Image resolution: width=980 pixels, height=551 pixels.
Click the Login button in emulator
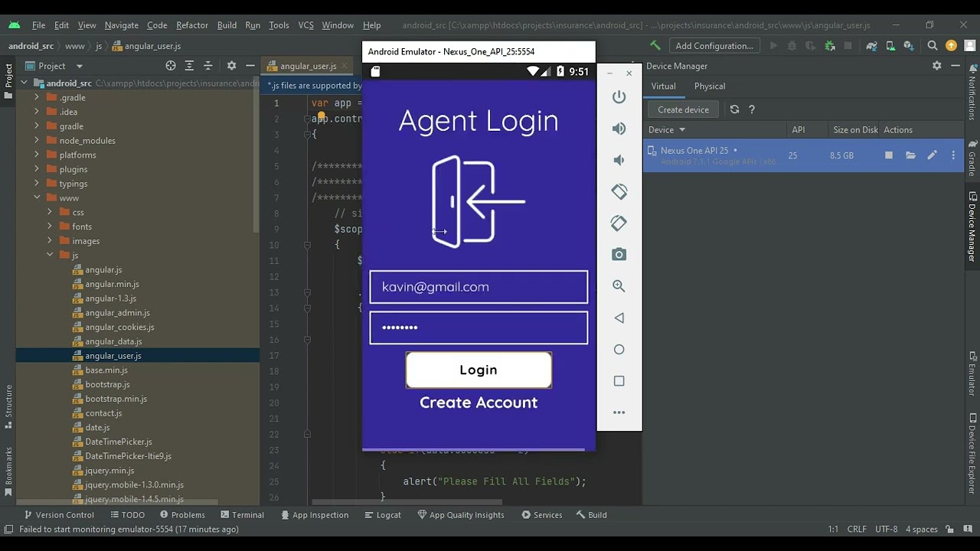click(479, 370)
